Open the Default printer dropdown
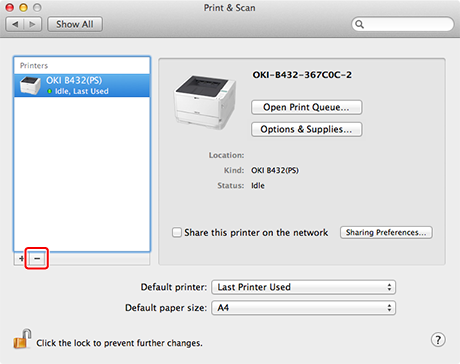The height and width of the screenshot is (364, 460). point(304,287)
